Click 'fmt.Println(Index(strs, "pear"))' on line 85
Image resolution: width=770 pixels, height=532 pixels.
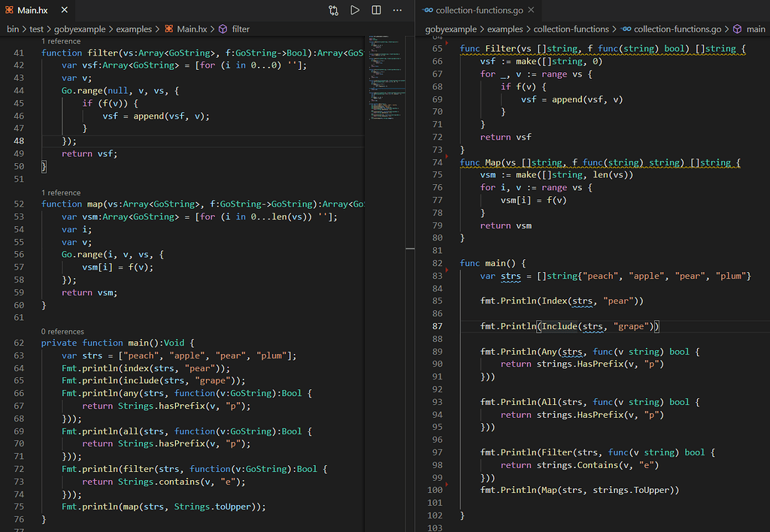point(562,301)
